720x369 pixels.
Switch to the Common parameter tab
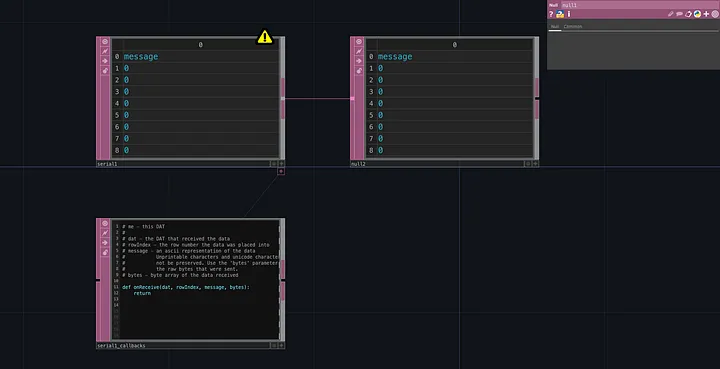[573, 27]
